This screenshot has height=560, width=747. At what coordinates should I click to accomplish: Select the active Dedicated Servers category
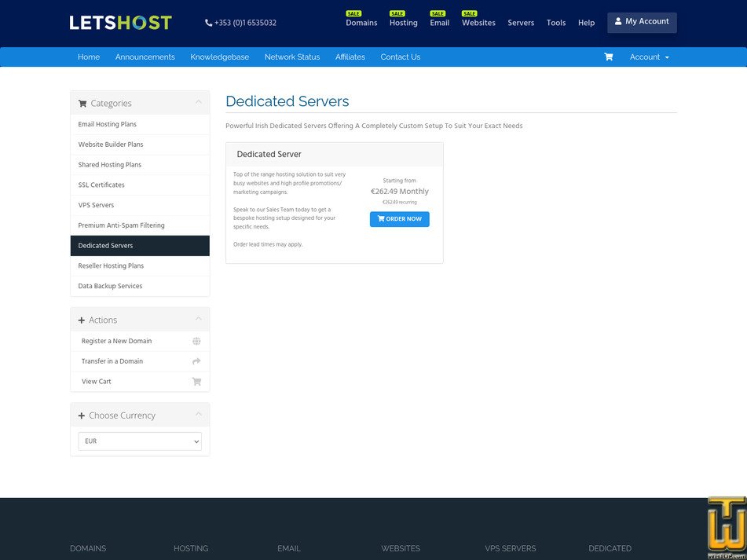tap(140, 246)
